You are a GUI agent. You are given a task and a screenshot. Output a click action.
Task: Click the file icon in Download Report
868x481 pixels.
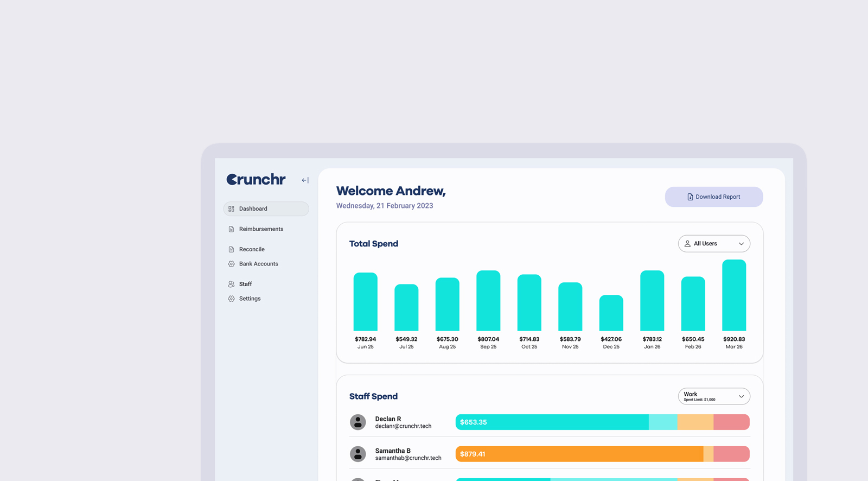690,197
